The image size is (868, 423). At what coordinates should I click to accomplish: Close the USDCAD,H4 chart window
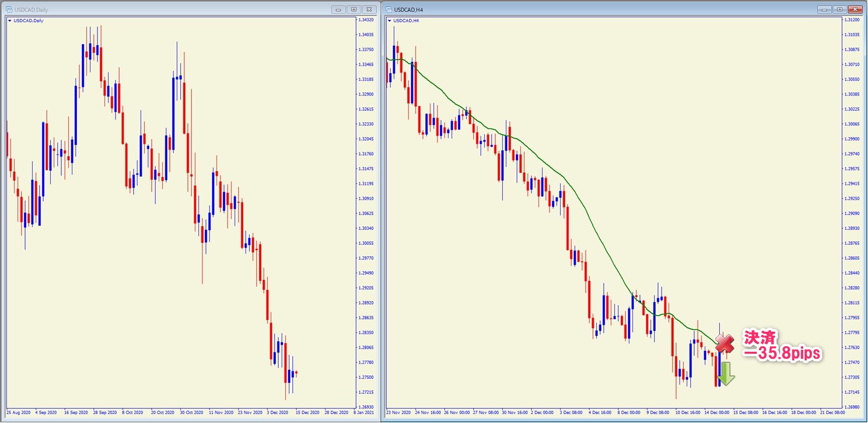(855, 10)
